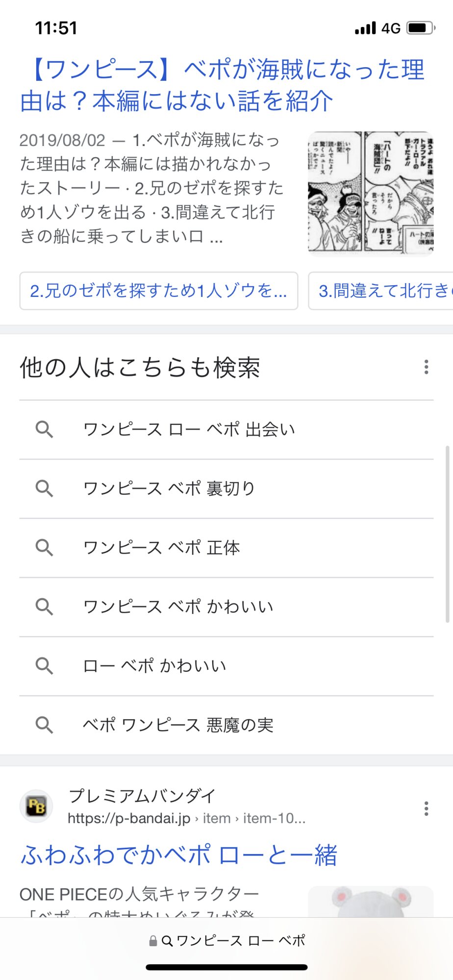The height and width of the screenshot is (980, 453).
Task: Tap the プレミアムバンダイ site favicon
Action: pyautogui.click(x=36, y=806)
